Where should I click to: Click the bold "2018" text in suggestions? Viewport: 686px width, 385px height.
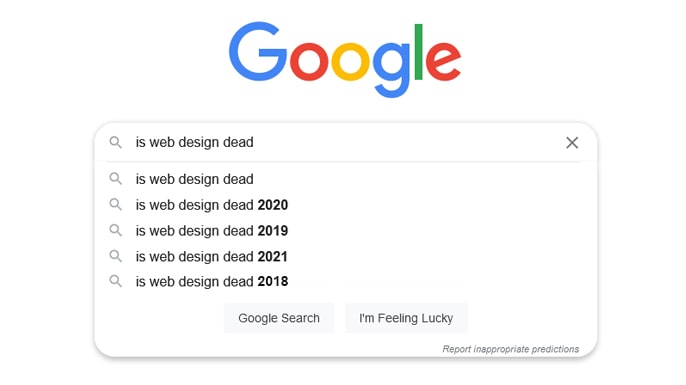(273, 281)
